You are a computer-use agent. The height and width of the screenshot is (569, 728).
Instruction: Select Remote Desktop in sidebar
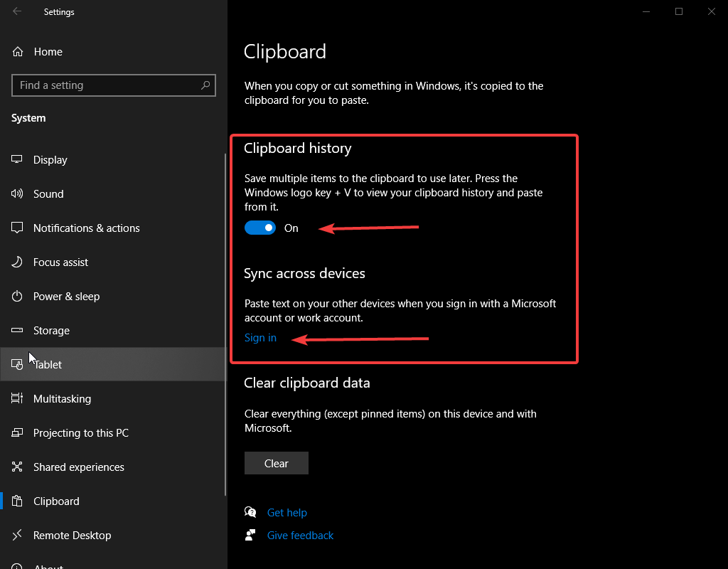pyautogui.click(x=113, y=535)
